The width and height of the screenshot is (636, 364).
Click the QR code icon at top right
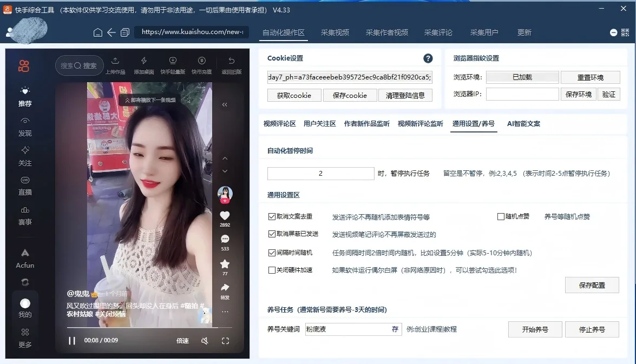coord(625,32)
